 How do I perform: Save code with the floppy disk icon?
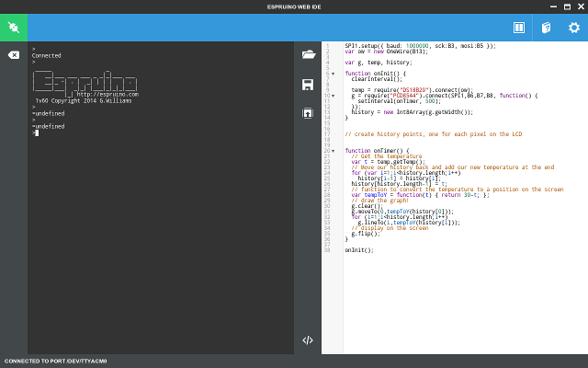click(308, 85)
